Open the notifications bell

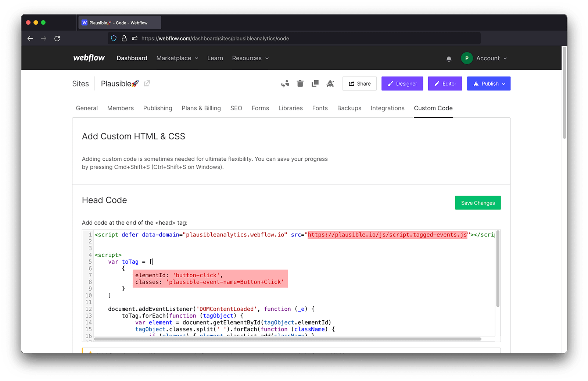coord(449,58)
